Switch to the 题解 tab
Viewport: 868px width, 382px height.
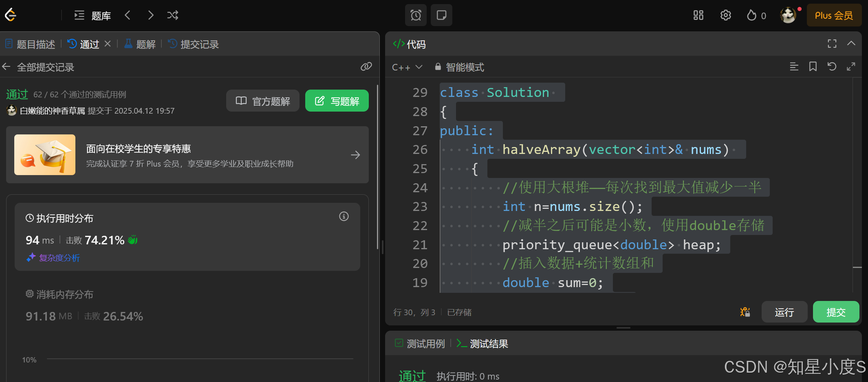pyautogui.click(x=140, y=44)
